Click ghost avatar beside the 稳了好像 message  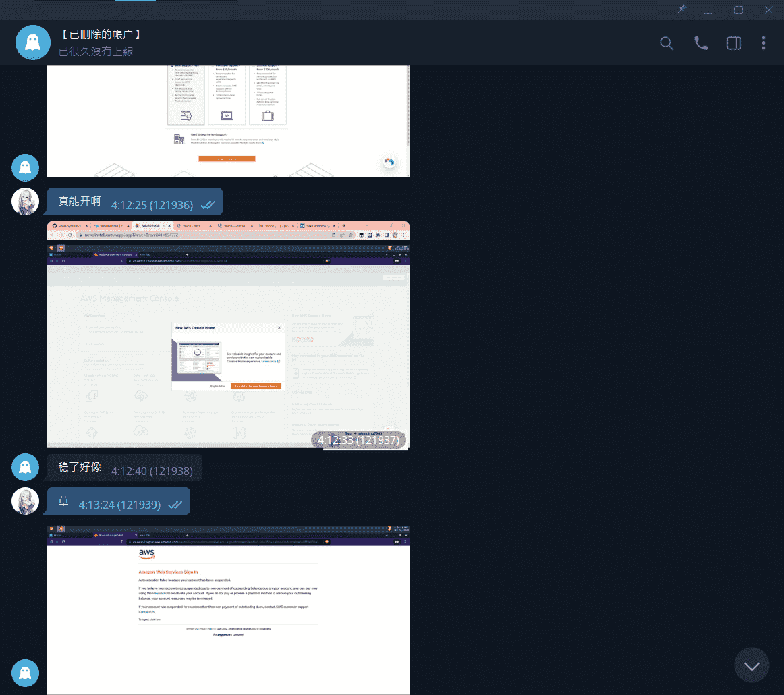[x=25, y=467]
